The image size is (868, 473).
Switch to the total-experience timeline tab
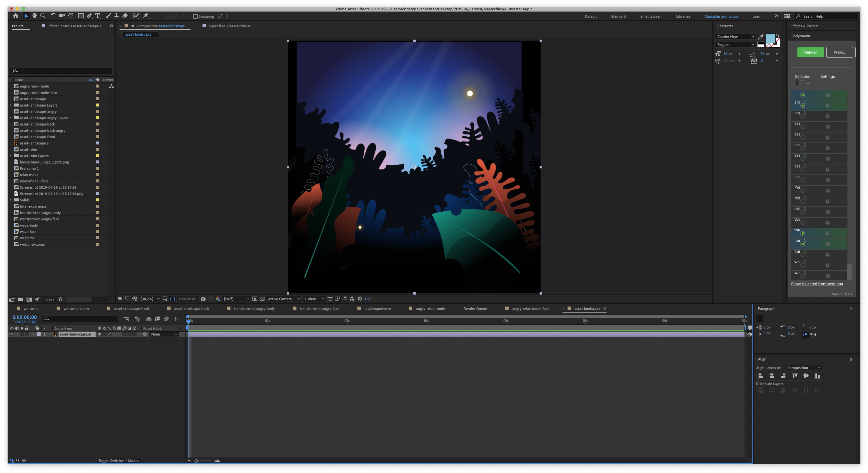tap(377, 308)
